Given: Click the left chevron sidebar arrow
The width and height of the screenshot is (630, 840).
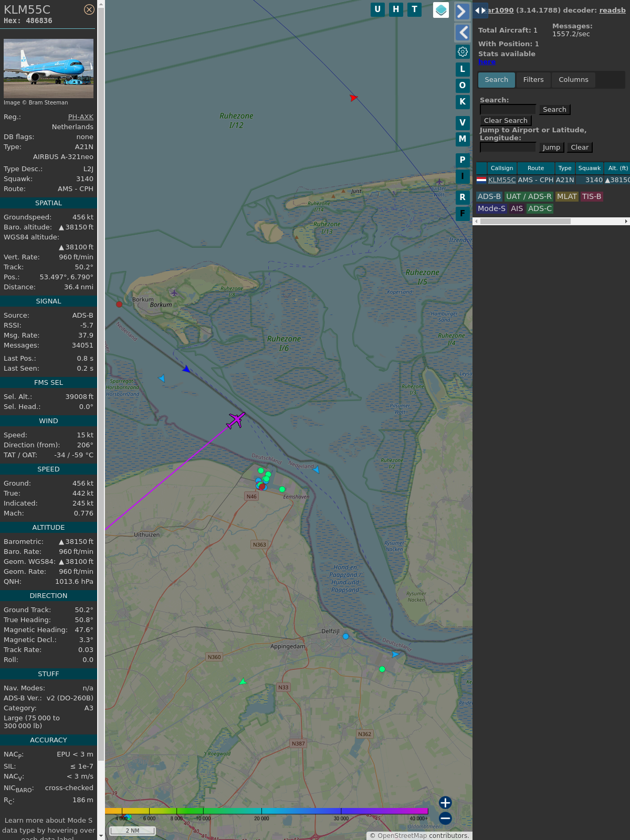Looking at the screenshot, I should (x=462, y=33).
